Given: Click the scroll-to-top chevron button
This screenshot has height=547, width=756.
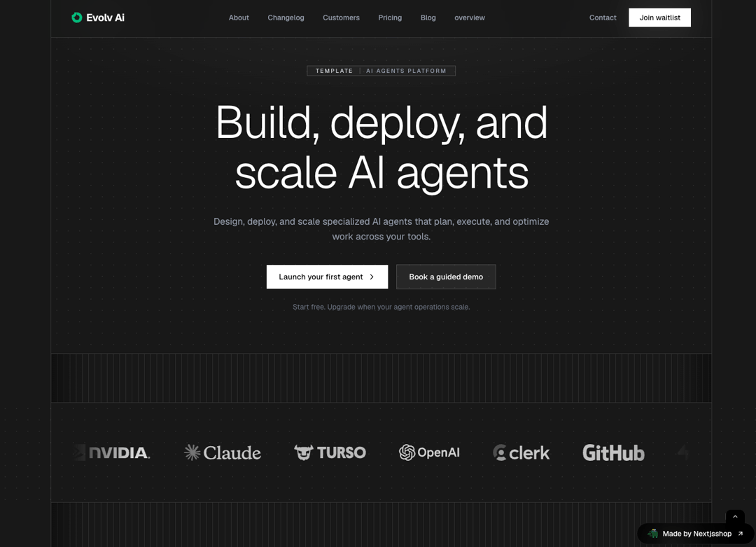Looking at the screenshot, I should [x=735, y=517].
